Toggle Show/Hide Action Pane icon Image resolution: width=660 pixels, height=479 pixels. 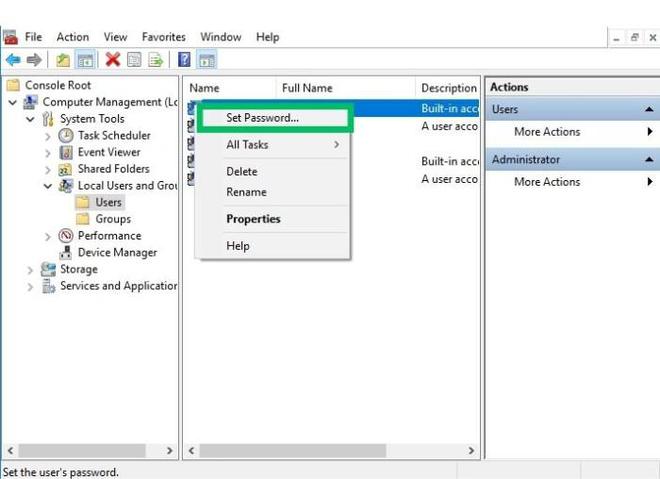(206, 60)
